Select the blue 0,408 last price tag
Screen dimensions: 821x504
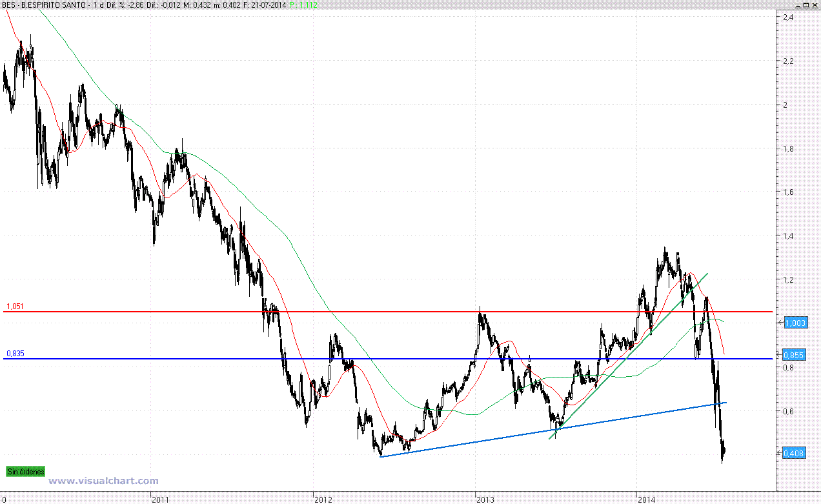coord(793,453)
